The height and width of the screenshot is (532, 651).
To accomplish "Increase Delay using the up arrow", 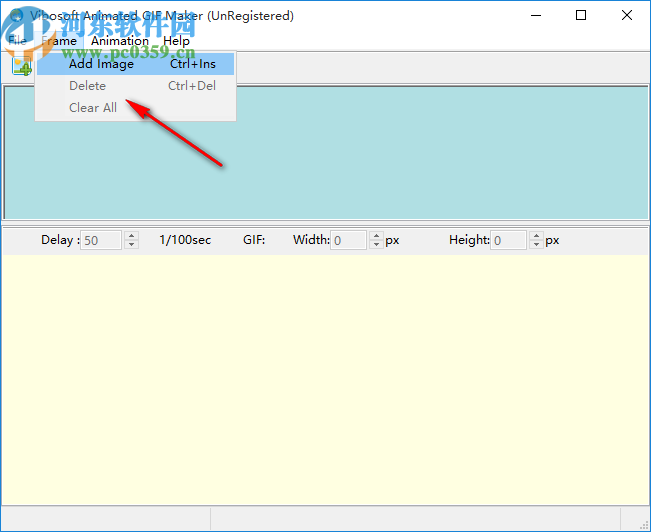I will click(x=132, y=235).
